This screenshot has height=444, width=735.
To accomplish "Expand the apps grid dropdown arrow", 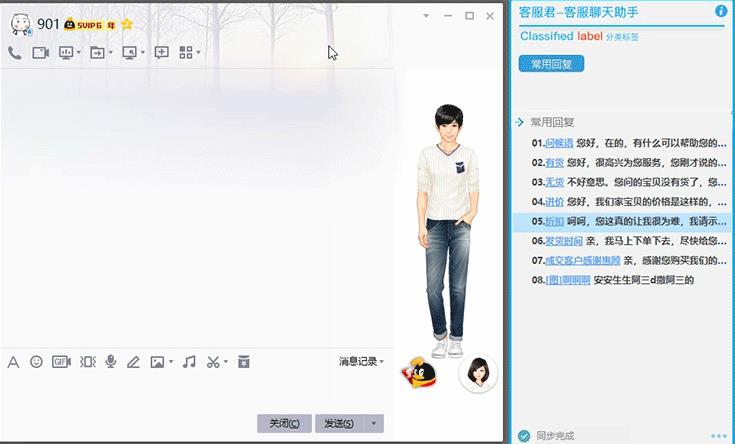I will pyautogui.click(x=198, y=53).
